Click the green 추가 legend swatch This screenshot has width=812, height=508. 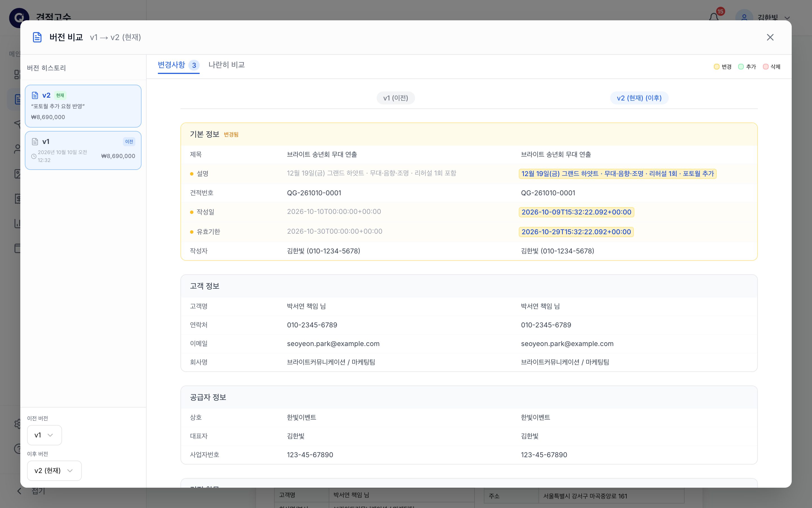click(x=741, y=67)
